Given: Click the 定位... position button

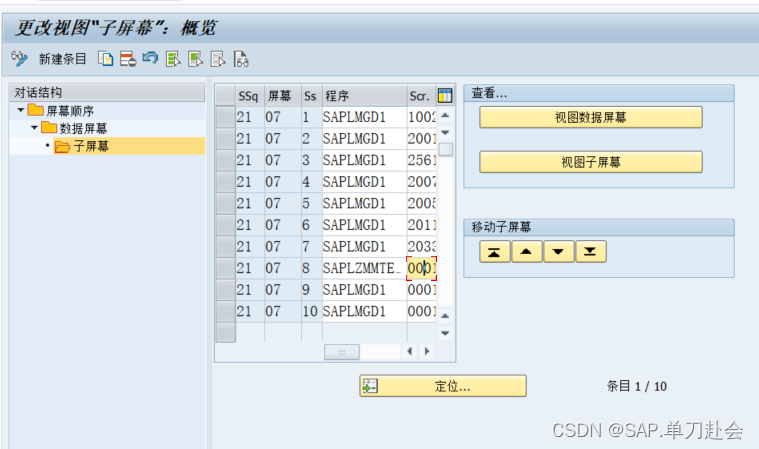Looking at the screenshot, I should (x=443, y=386).
